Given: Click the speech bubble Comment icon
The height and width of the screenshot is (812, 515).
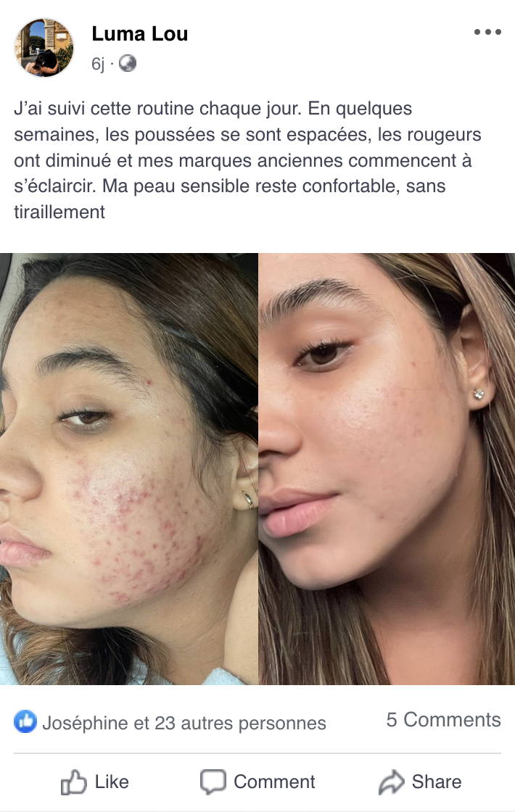Looking at the screenshot, I should pos(213,782).
